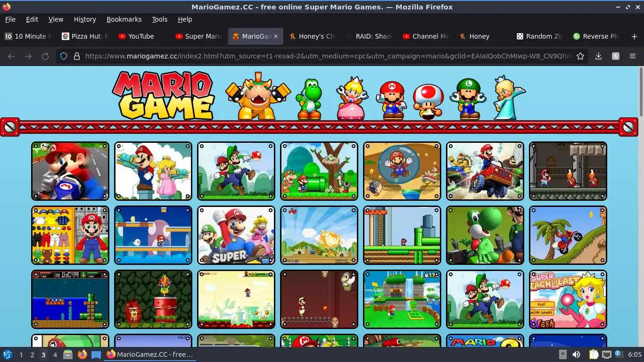Switch to the 10 Minute tab
This screenshot has height=362, width=644.
28,36
